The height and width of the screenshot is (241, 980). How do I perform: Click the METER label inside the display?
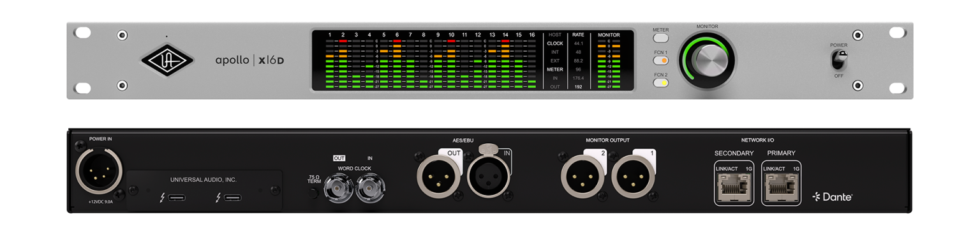554,69
